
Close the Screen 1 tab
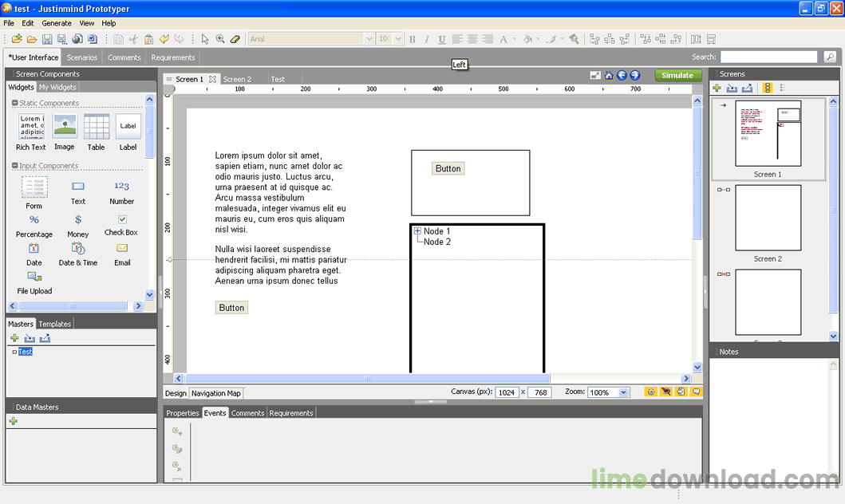212,79
